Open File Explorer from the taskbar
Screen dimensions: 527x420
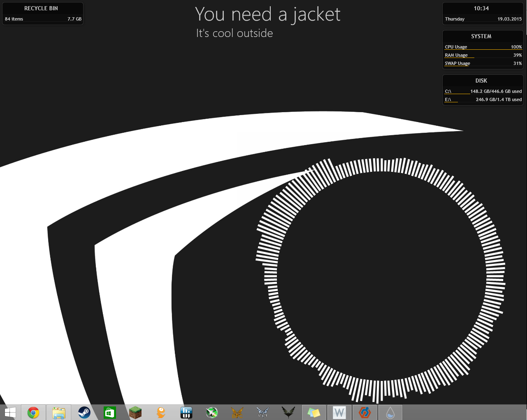59,413
